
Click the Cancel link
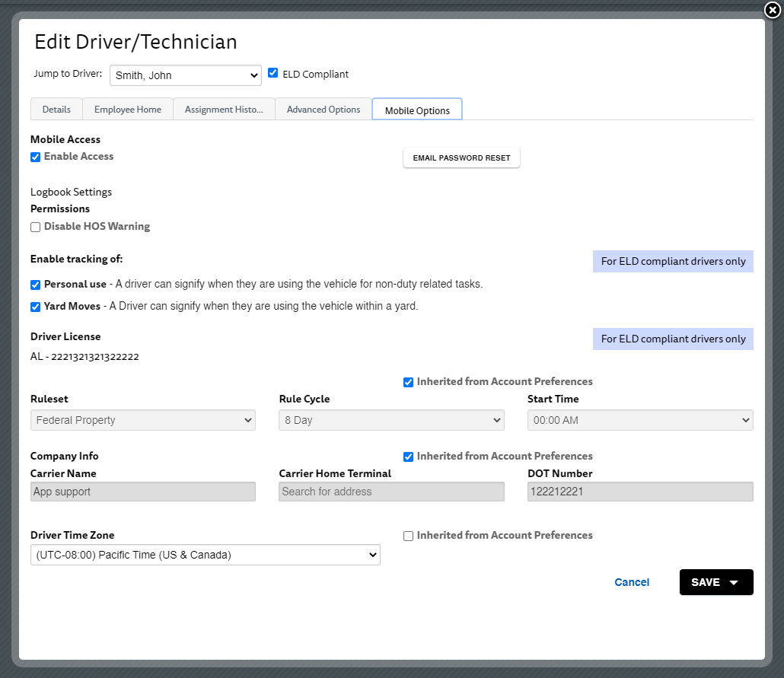tap(632, 582)
